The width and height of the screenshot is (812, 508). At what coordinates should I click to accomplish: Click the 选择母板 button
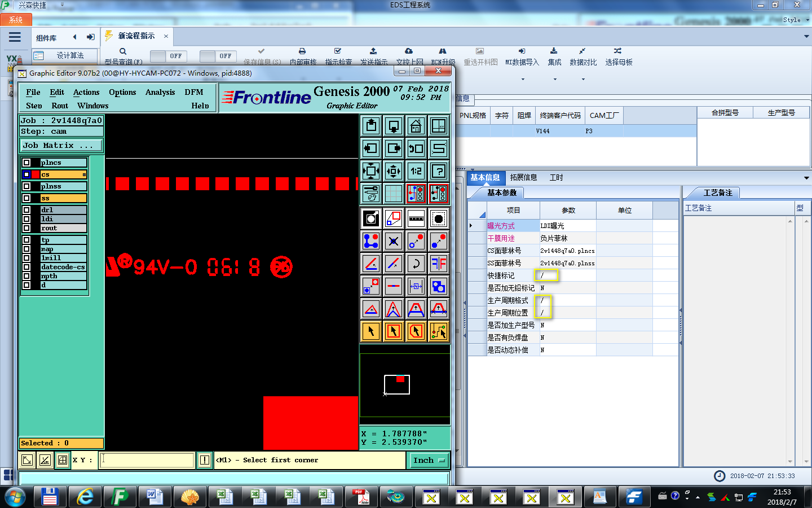pyautogui.click(x=619, y=56)
